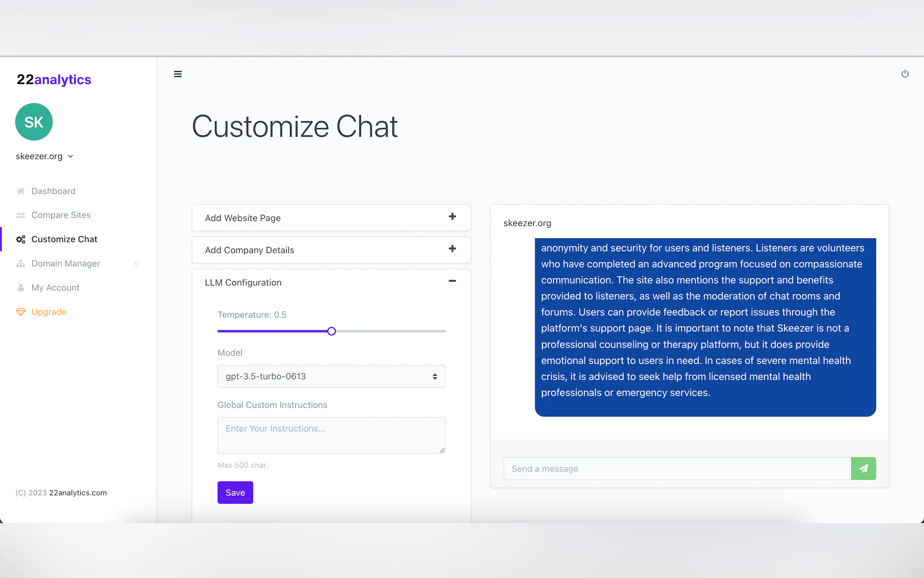Click the Temperature slider handle
The image size is (924, 578).
[331, 331]
